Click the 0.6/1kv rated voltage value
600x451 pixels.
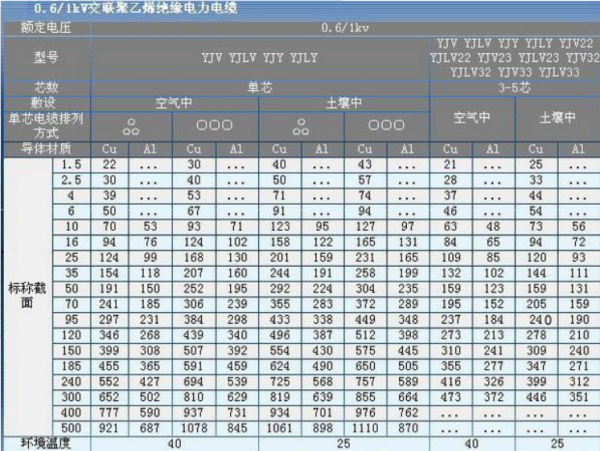345,28
